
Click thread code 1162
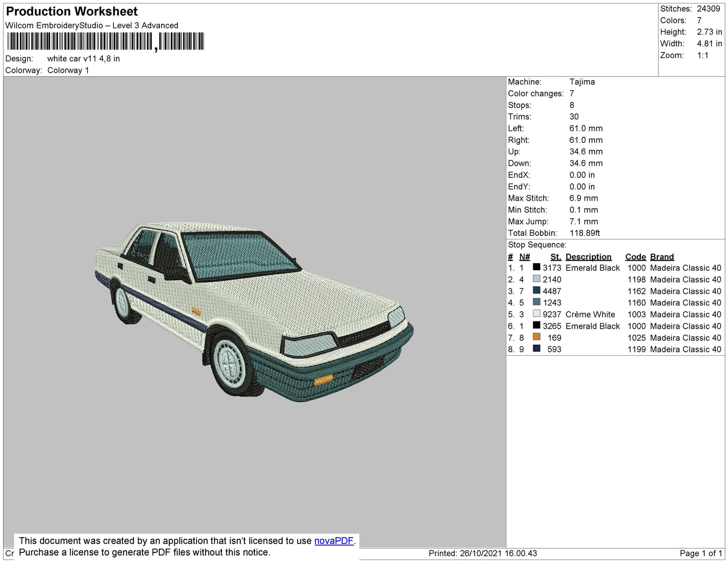point(636,291)
